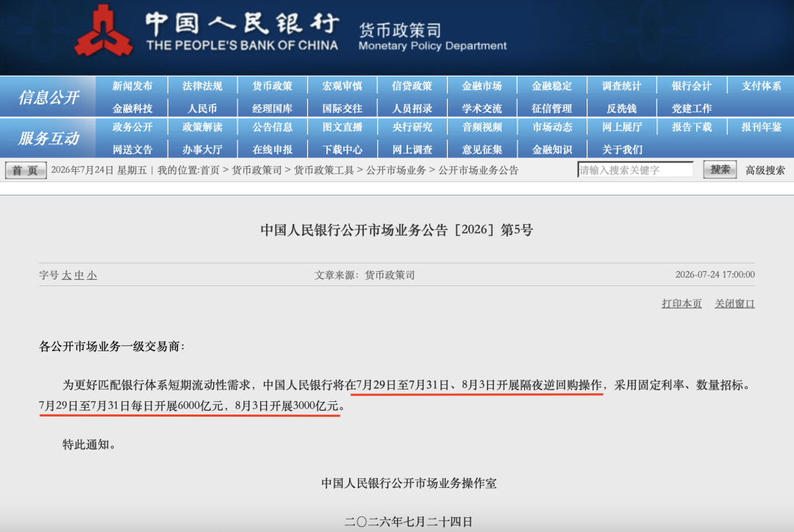This screenshot has height=532, width=794.
Task: Open 央行研究 menu item
Action: (412, 127)
